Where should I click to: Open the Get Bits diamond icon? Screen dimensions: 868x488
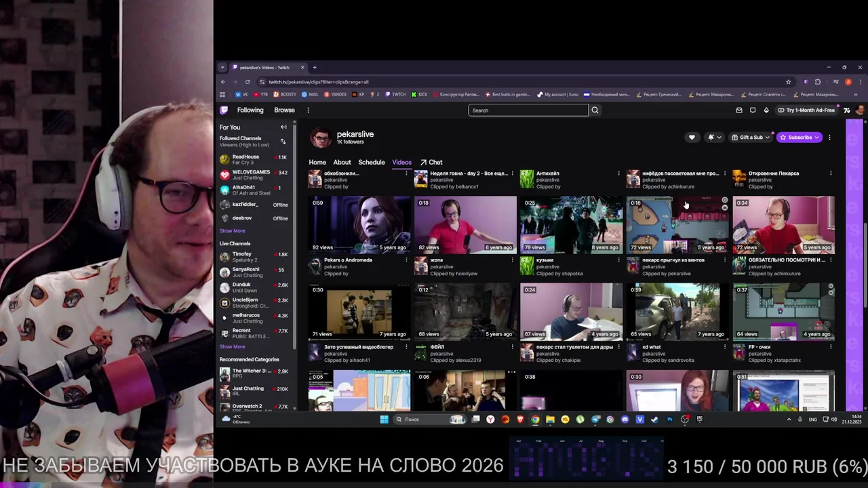(766, 110)
